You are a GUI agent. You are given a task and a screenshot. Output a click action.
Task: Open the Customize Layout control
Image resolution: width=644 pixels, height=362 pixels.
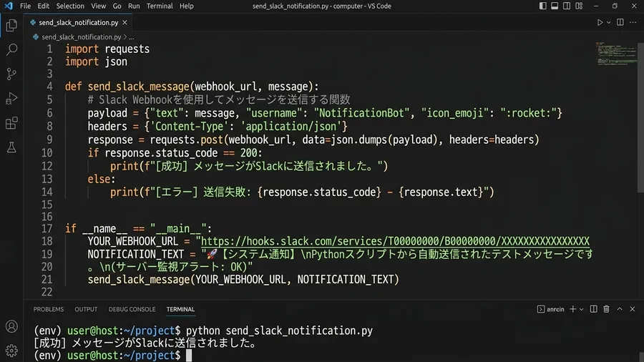click(579, 6)
